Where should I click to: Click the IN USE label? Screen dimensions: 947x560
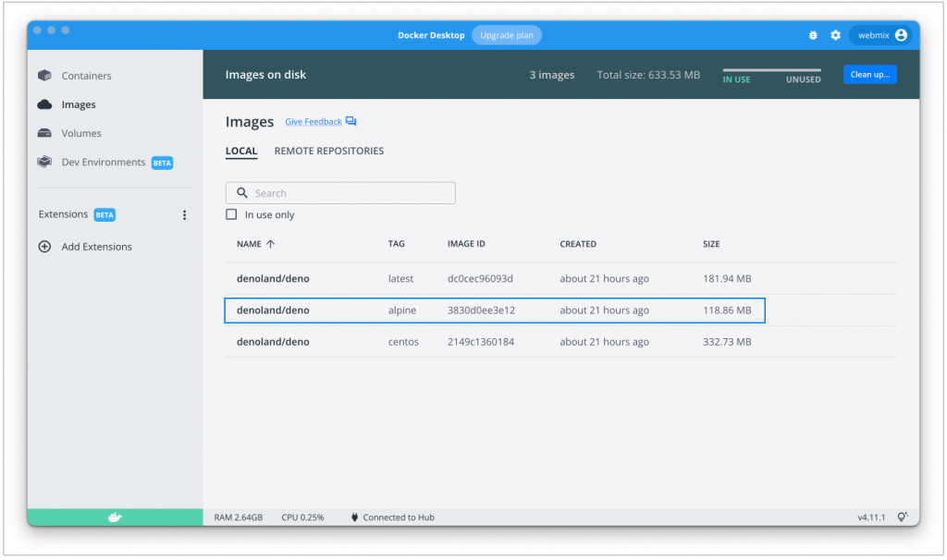tap(736, 79)
